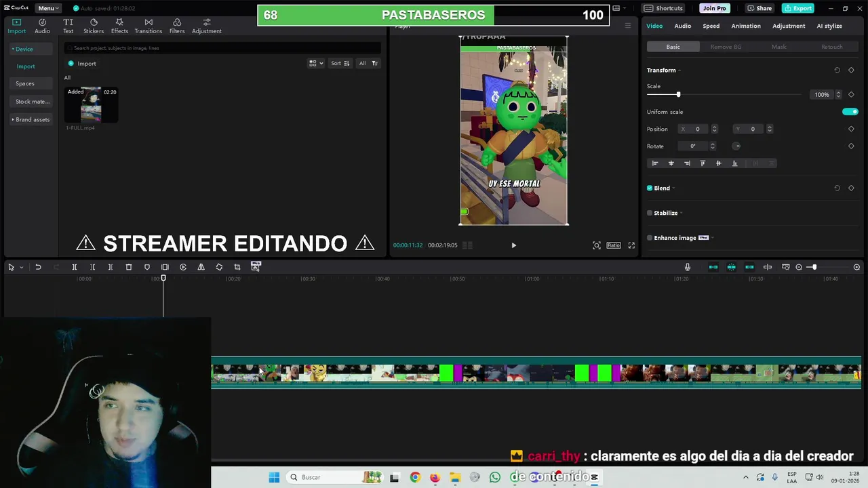Reset Transform settings with circular arrow
Viewport: 868px width, 488px height.
tap(837, 70)
